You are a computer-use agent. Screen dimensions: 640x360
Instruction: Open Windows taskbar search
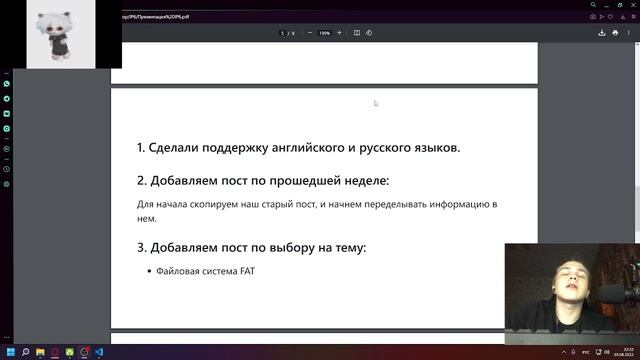(x=25, y=352)
